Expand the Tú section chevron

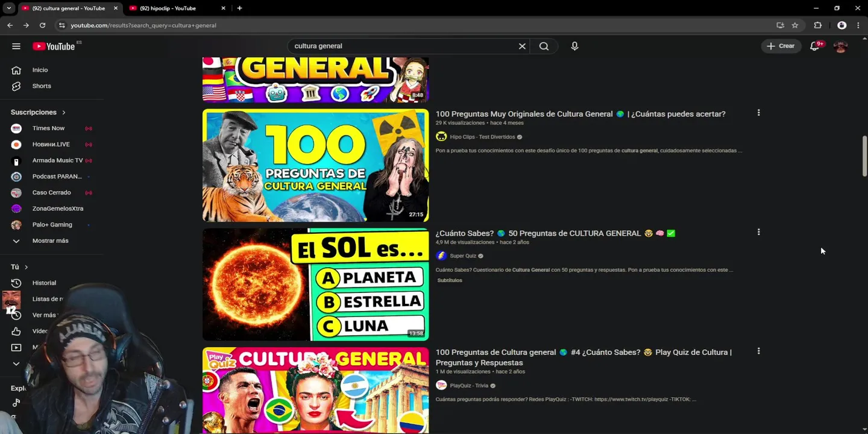point(26,267)
